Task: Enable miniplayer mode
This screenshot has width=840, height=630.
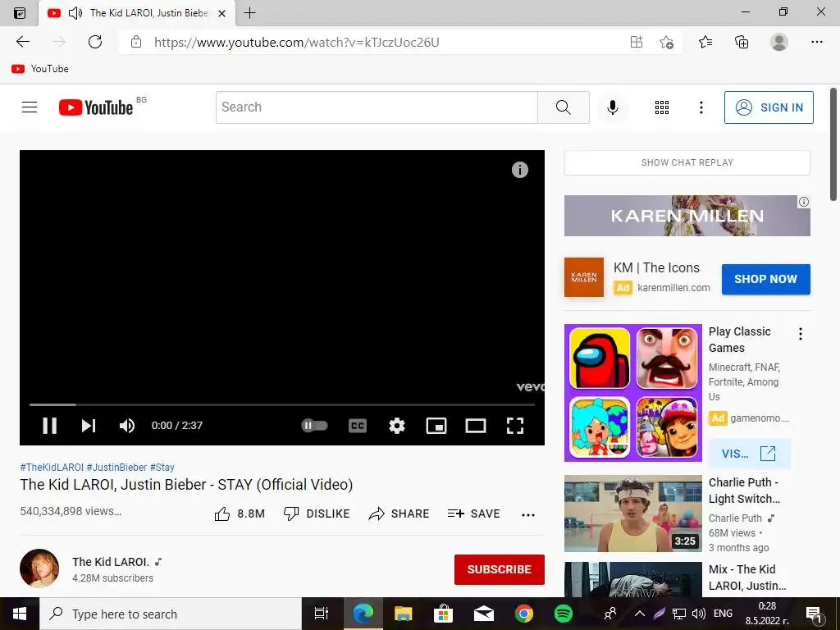Action: point(436,426)
